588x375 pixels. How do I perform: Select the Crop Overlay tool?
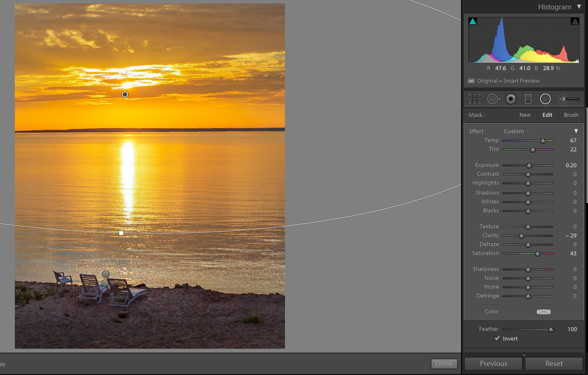coord(474,99)
